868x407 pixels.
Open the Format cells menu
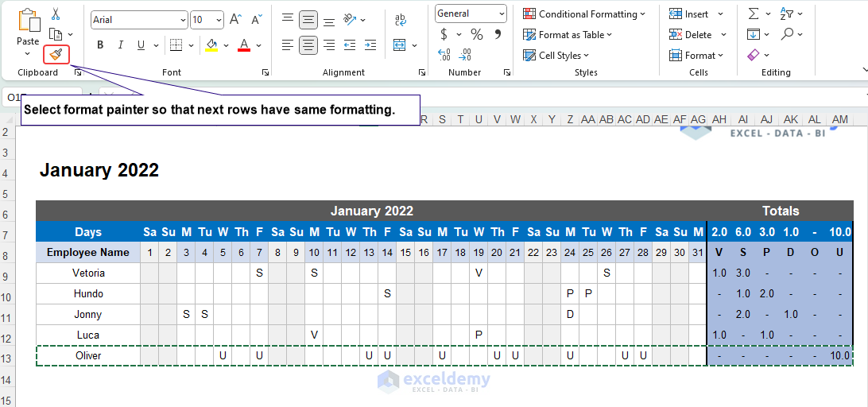coord(696,55)
